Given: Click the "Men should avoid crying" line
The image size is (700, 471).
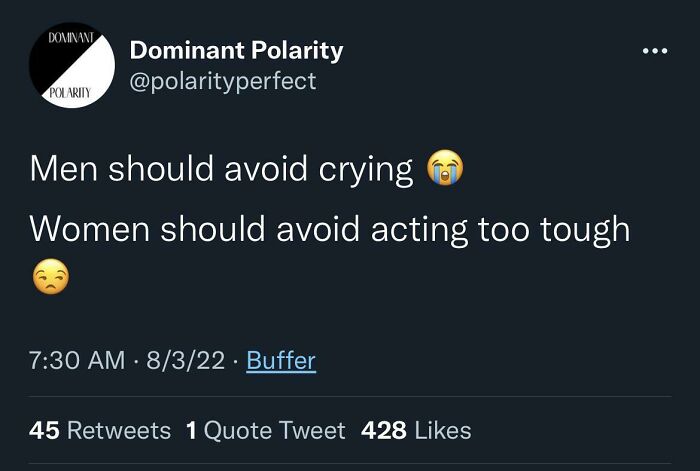Looking at the screenshot, I should point(221,169).
